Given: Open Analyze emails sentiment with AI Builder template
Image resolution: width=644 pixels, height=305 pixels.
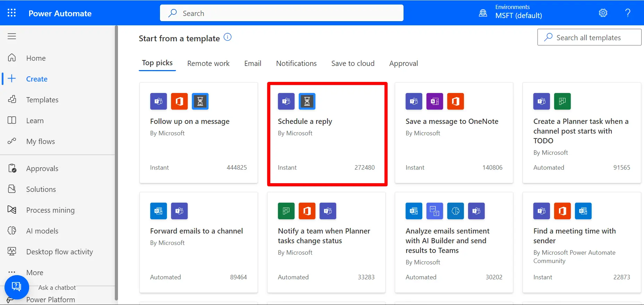Looking at the screenshot, I should coord(454,242).
